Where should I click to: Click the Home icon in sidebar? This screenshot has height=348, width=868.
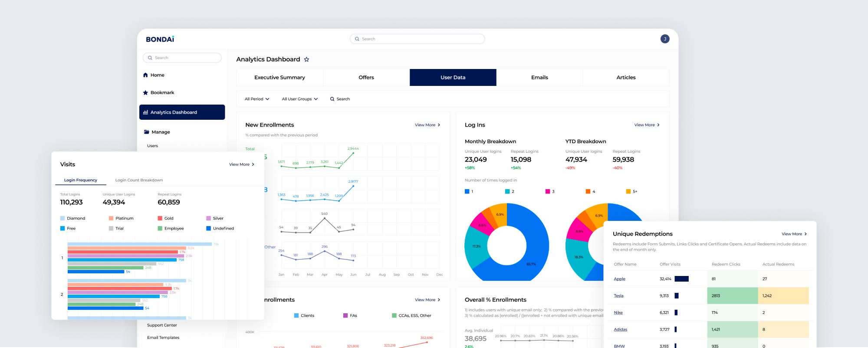tap(145, 75)
